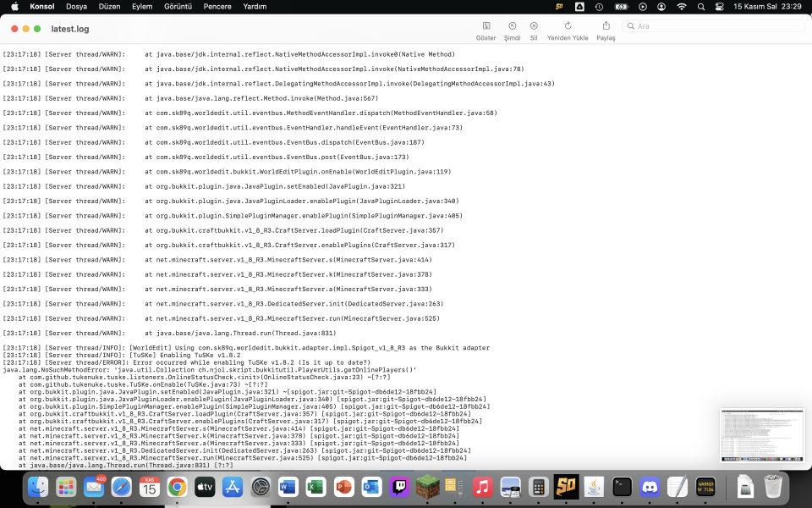Open Preview from the Dock
Screen dimensions: 812x508
tap(511, 488)
